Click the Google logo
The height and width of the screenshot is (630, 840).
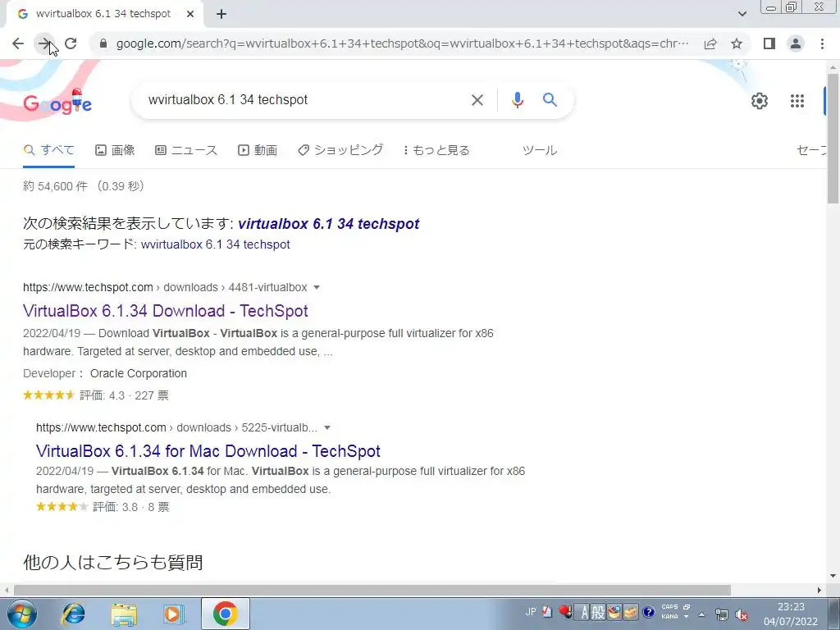pyautogui.click(x=57, y=102)
